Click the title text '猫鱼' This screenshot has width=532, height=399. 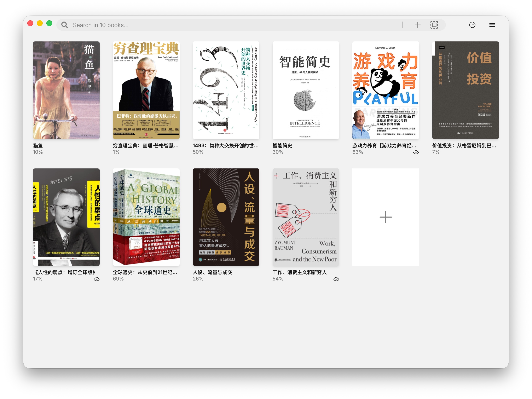38,145
